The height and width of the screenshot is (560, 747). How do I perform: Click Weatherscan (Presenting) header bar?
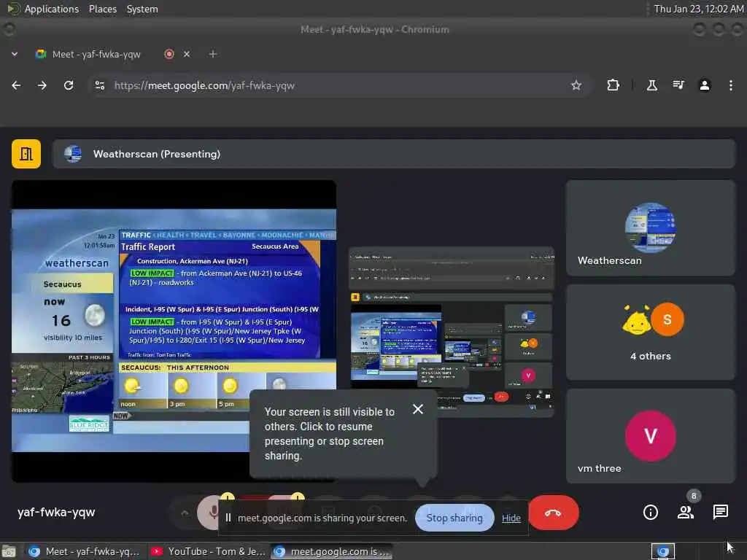click(x=394, y=154)
